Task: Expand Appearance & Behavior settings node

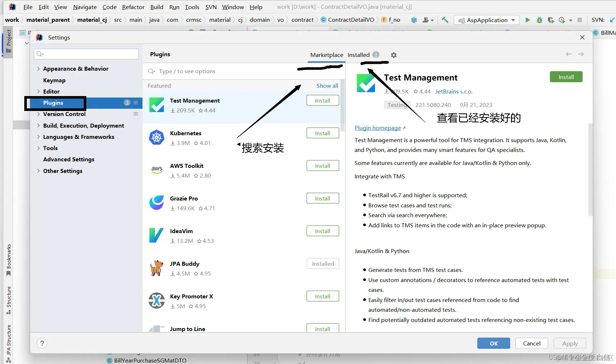Action: click(x=38, y=69)
